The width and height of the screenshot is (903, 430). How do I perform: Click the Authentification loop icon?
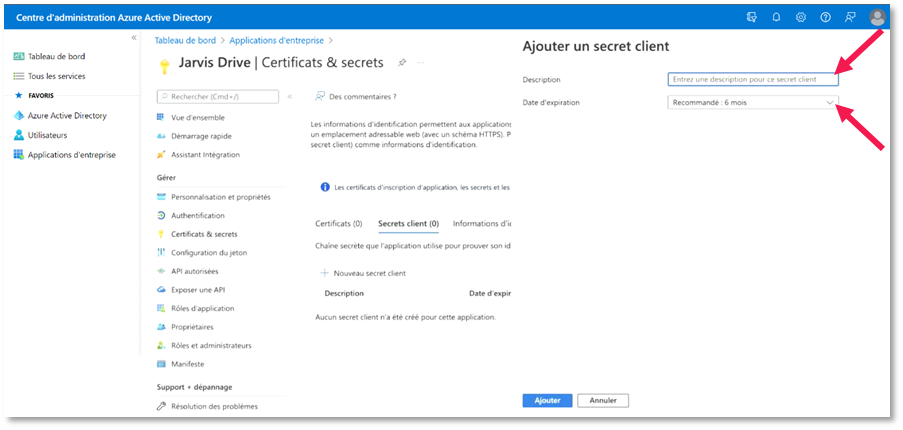pos(161,215)
